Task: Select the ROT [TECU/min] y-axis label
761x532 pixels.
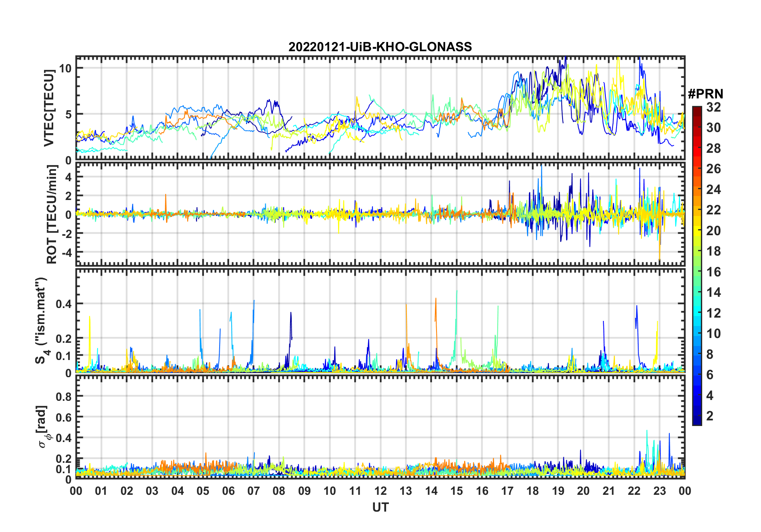Action: point(52,214)
